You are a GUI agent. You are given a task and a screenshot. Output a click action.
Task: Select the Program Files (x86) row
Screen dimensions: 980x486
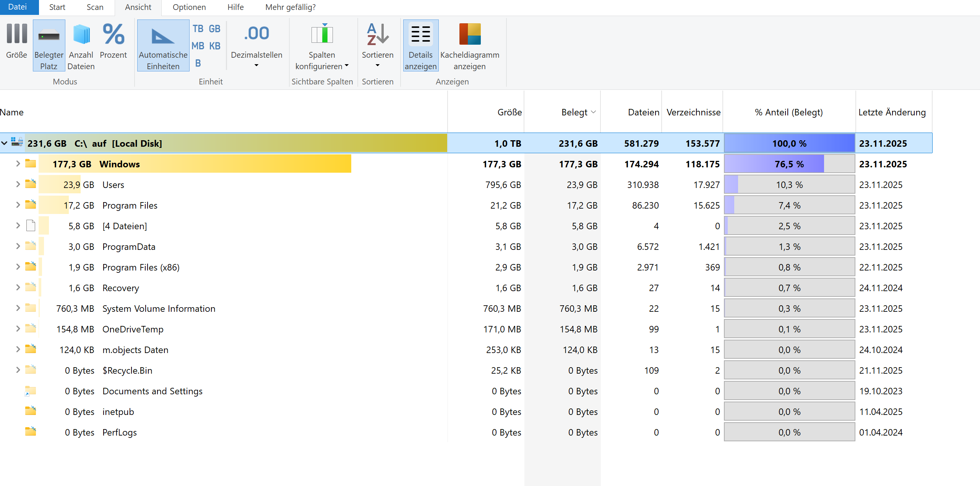pos(141,267)
